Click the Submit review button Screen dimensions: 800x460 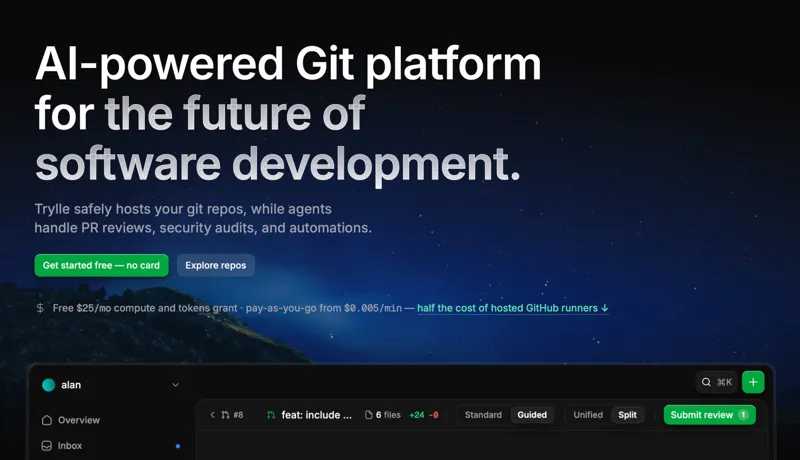[710, 415]
